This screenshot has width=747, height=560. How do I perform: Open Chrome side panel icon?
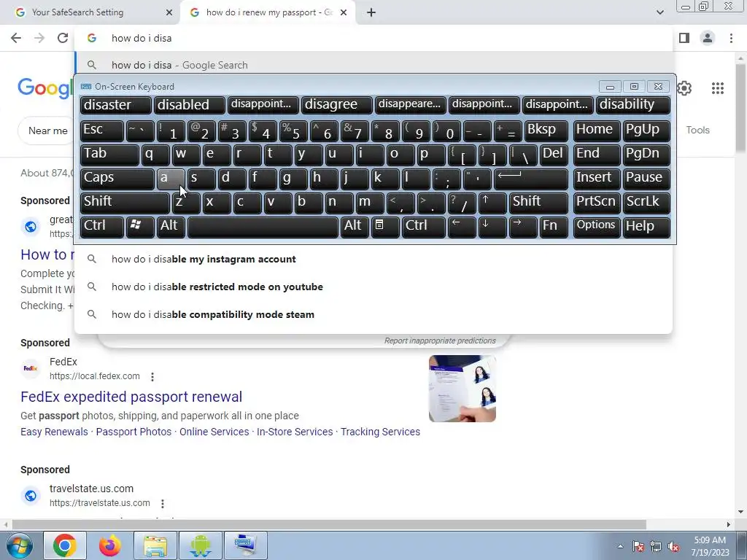point(684,38)
